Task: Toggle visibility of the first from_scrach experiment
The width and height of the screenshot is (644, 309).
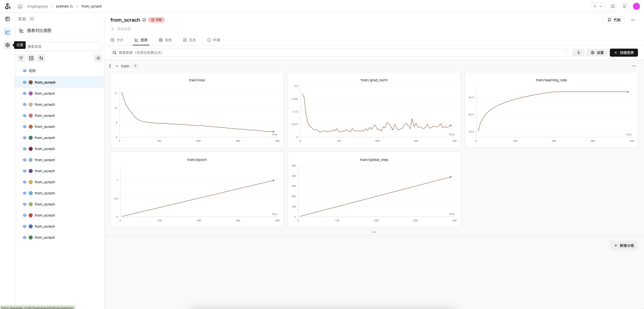Action: tap(25, 82)
